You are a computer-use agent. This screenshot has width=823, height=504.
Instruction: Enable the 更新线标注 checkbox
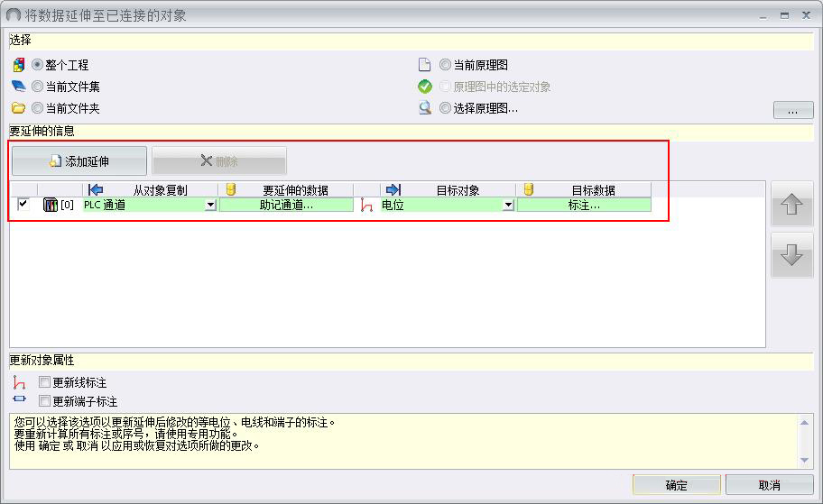44,382
